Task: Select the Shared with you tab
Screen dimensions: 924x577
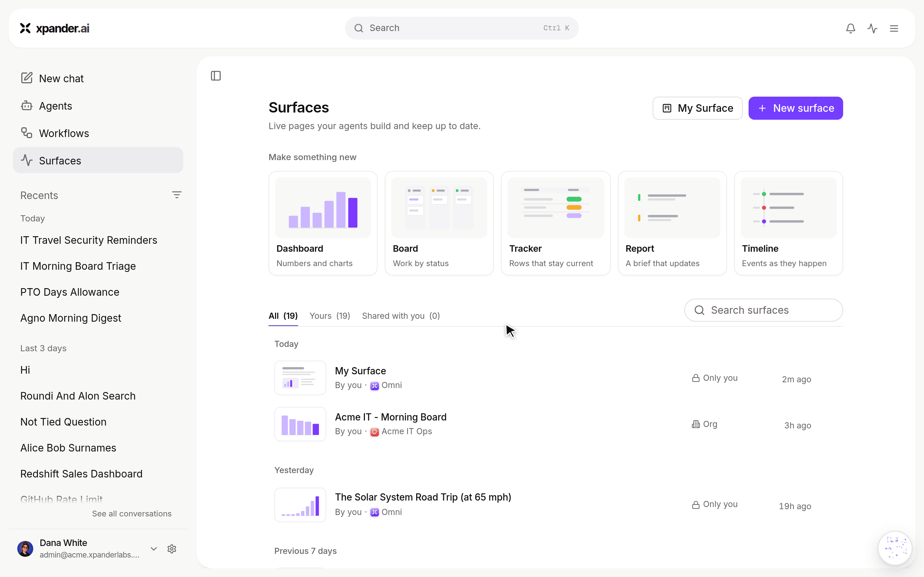Action: pyautogui.click(x=401, y=316)
